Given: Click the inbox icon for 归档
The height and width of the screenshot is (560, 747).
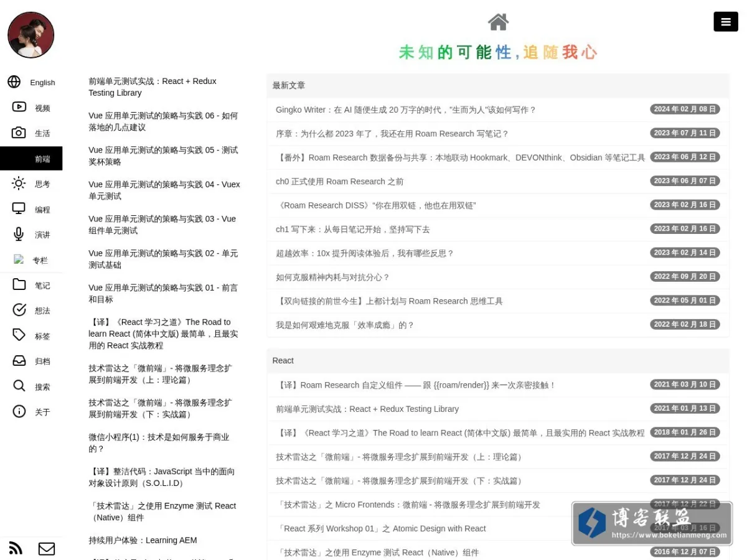Looking at the screenshot, I should tap(19, 361).
